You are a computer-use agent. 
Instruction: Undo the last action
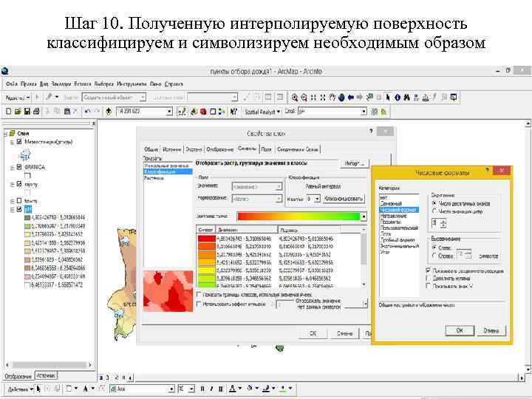[87, 112]
